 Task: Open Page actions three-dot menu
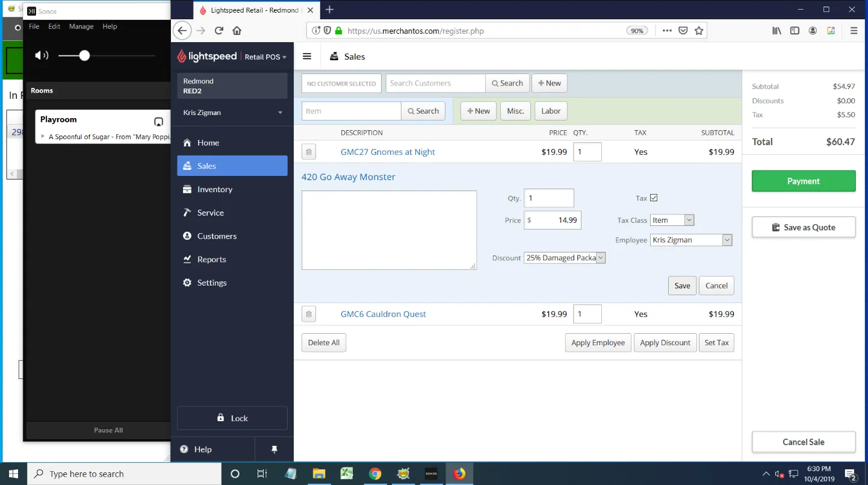tap(667, 31)
